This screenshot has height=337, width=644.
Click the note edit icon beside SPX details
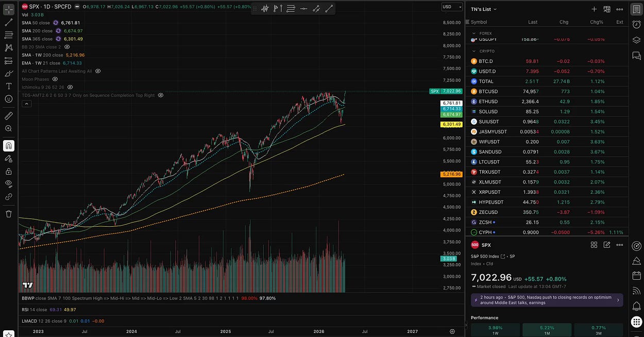(x=607, y=245)
